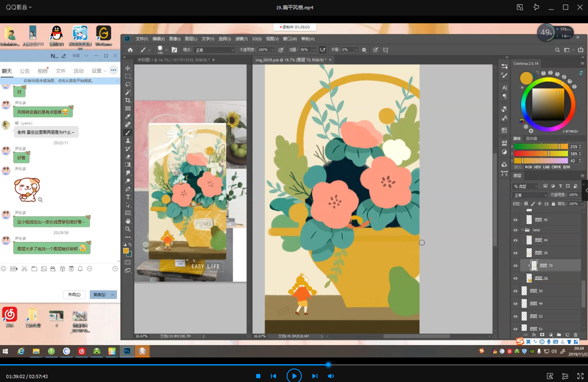Open the 混合器 mixer tab in Coolorus
Viewport: 588px width, 382px height.
pyautogui.click(x=531, y=139)
